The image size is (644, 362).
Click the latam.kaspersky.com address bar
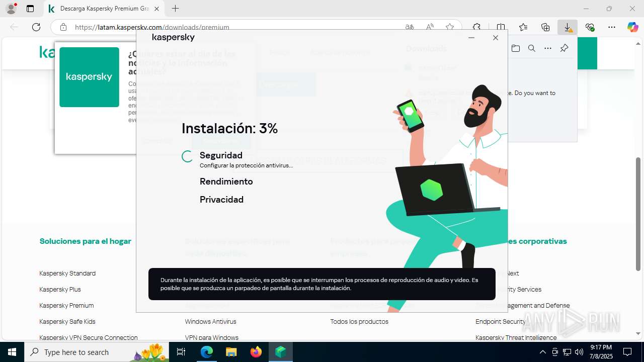(152, 27)
